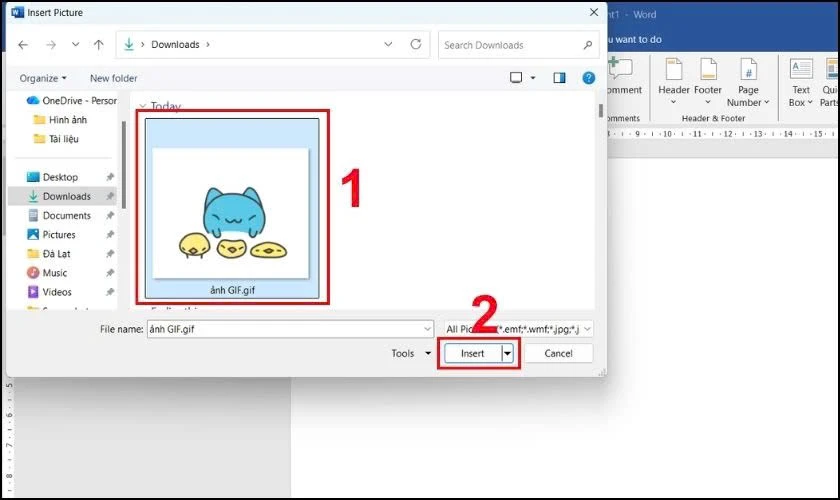Click the pin icon next to Pictures
Image resolution: width=840 pixels, height=500 pixels.
110,235
